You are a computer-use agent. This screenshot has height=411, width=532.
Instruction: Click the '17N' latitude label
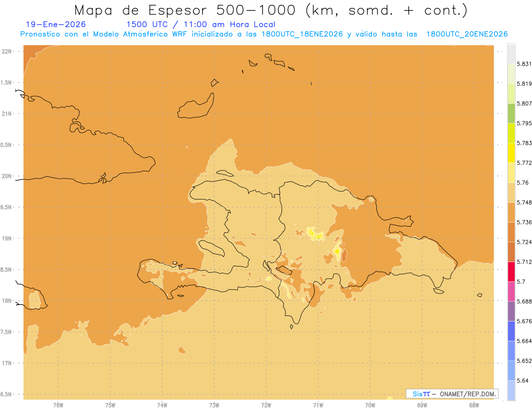(x=7, y=363)
